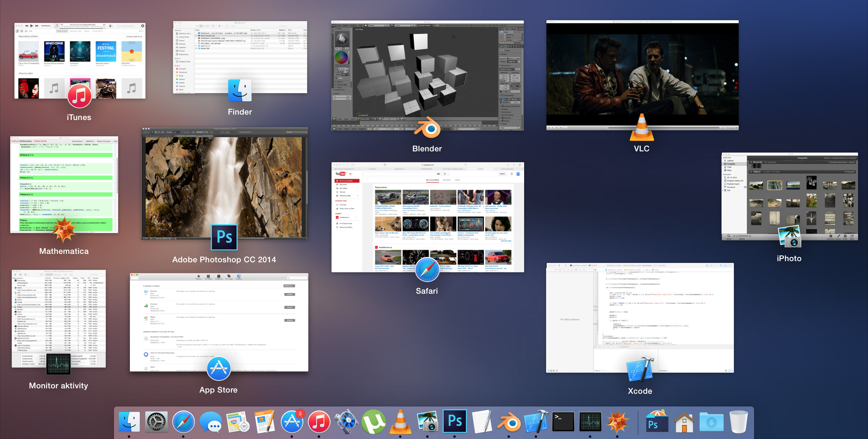Launch uTorrent from the Dock
Screen dimensions: 868x439
point(373,422)
